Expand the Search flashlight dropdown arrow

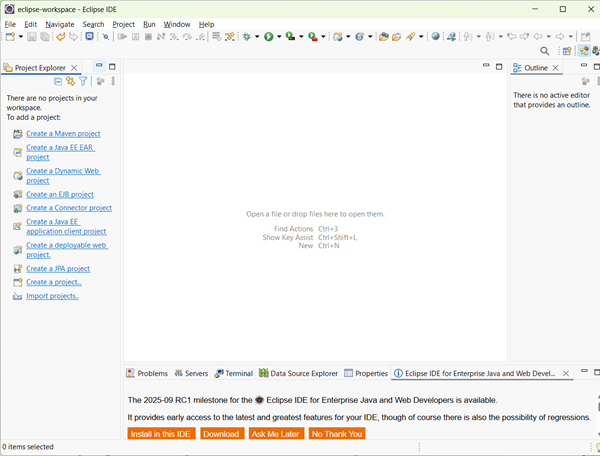tap(421, 37)
